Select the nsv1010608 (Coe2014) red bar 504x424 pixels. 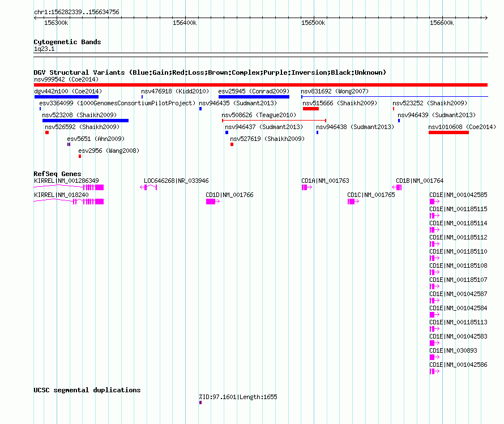coord(449,132)
